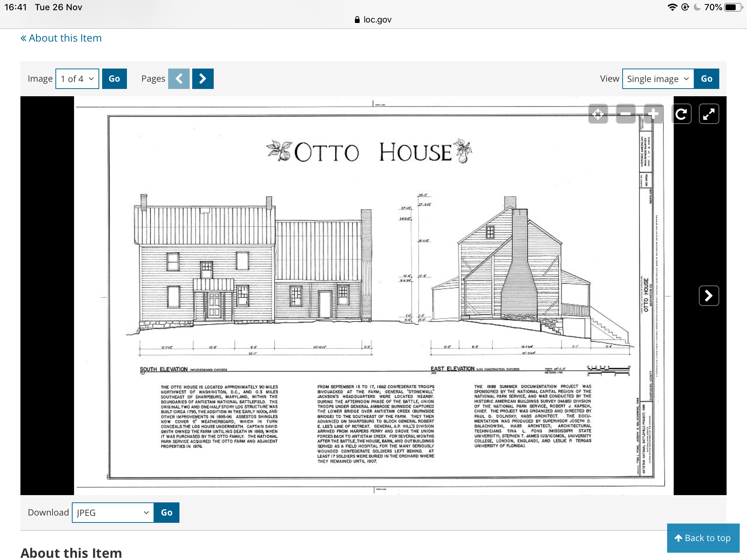This screenshot has width=747, height=560.
Task: Tap the battery status icon
Action: click(x=732, y=7)
